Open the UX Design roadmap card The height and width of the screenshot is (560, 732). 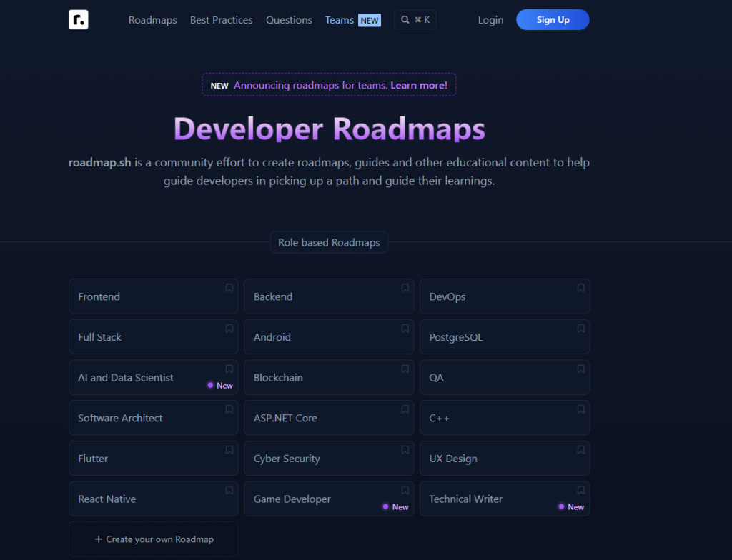pyautogui.click(x=505, y=459)
